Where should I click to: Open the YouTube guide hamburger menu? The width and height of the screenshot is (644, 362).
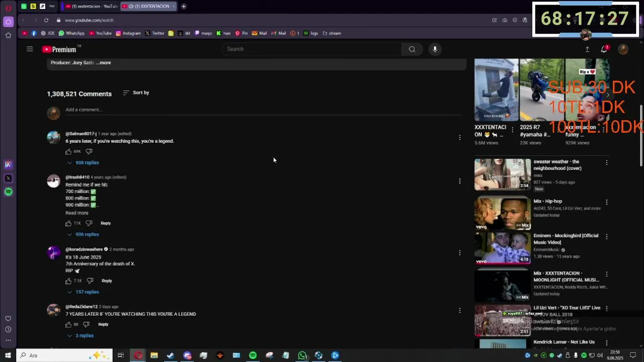(30, 49)
